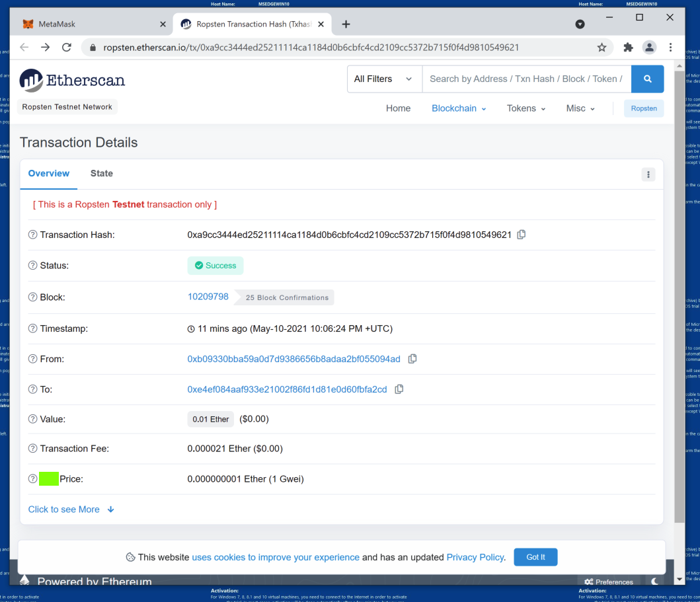Open help tooltip for Gas Price row
Viewport: 700px width, 602px height.
click(32, 479)
